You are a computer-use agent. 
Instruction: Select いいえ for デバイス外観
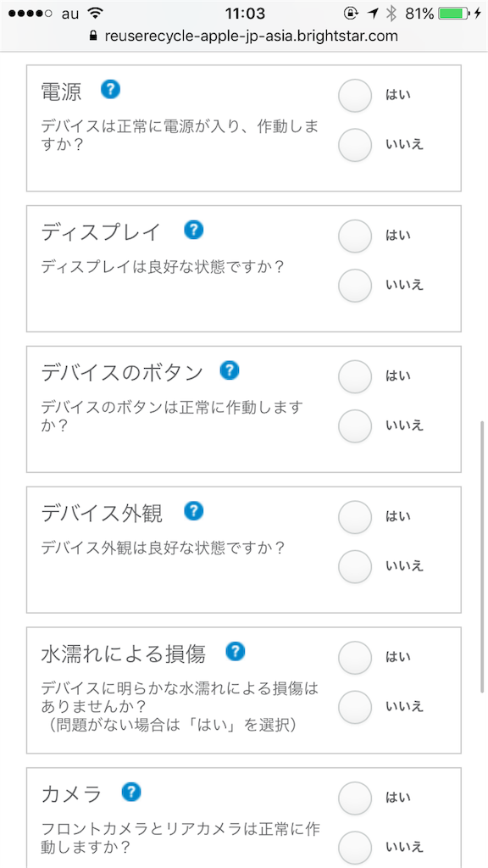(x=355, y=567)
